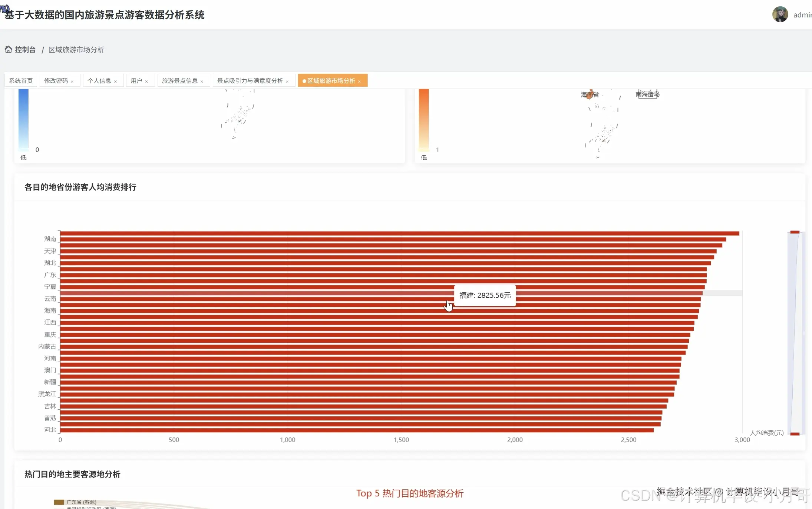Click the admin username
Image resolution: width=812 pixels, height=509 pixels.
tap(802, 15)
